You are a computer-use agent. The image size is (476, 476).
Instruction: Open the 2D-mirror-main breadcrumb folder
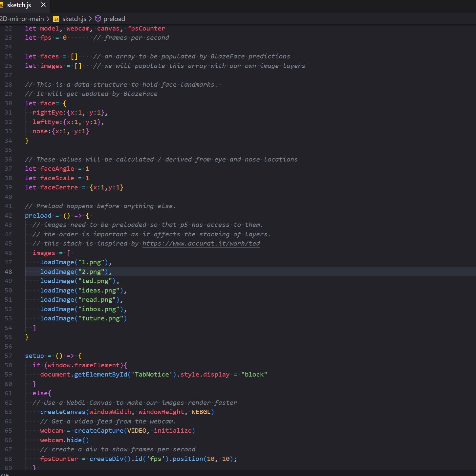22,19
